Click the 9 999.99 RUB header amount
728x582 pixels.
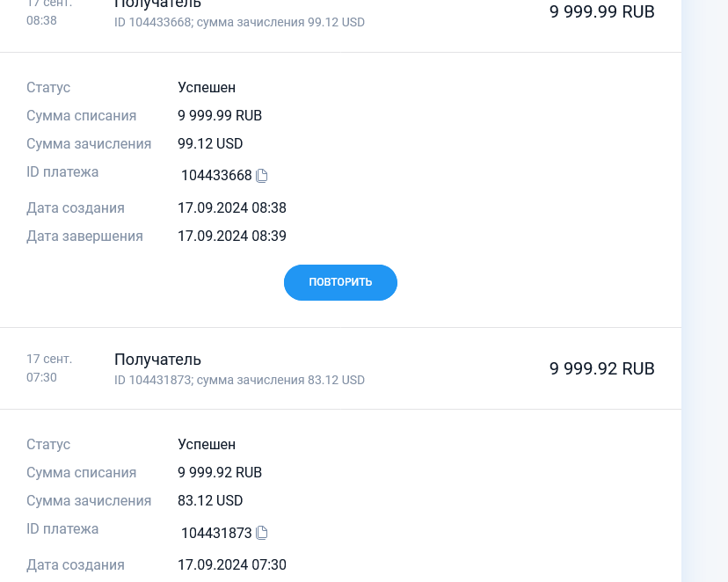point(601,11)
